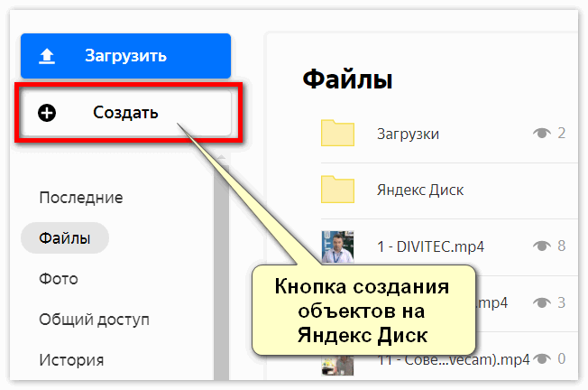Open the История section
Image resolution: width=588 pixels, height=390 pixels.
tap(71, 360)
